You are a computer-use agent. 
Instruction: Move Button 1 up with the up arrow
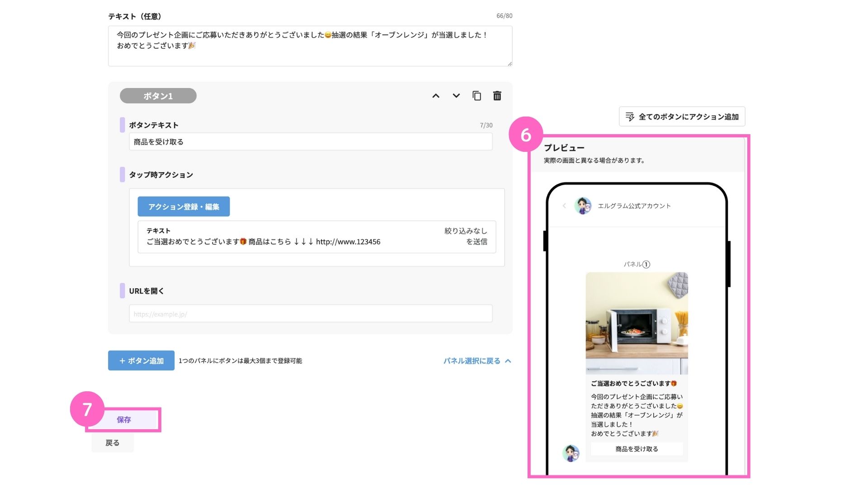click(x=436, y=96)
